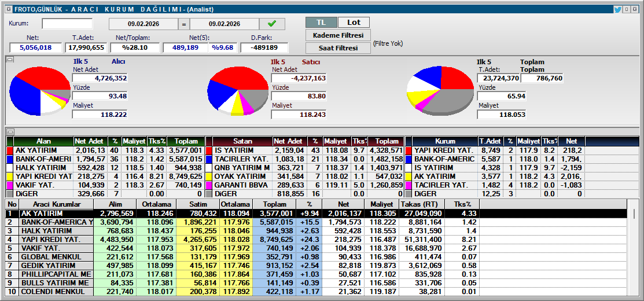Click the Toplam pie chart

pos(440,90)
